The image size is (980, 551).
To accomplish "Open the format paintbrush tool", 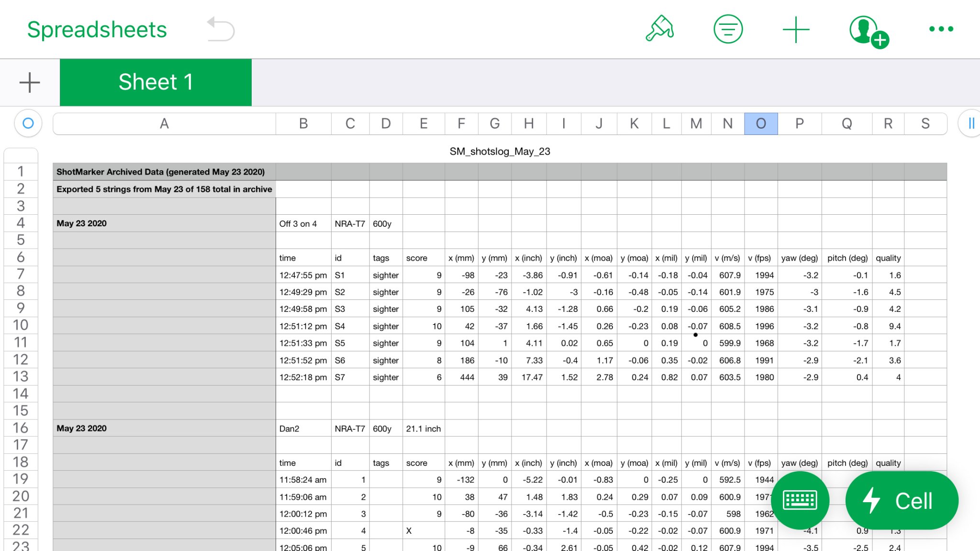I will tap(660, 29).
